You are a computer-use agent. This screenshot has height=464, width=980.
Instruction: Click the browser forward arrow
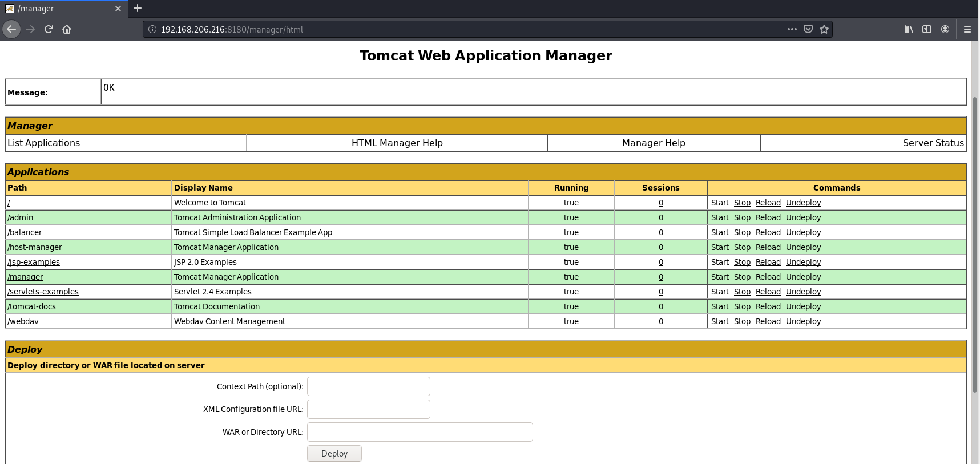click(x=31, y=29)
